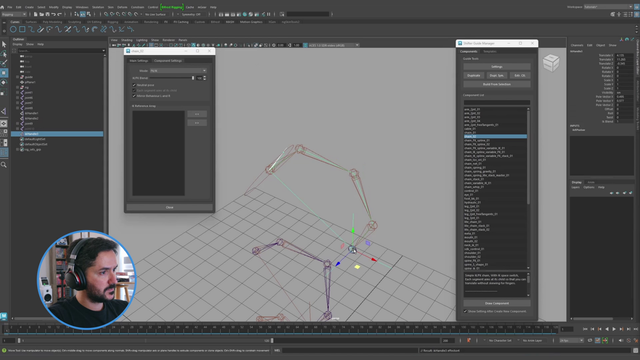Click the EP curve tool shelf icon
The image size is (640, 360).
pyautogui.click(x=31, y=29)
